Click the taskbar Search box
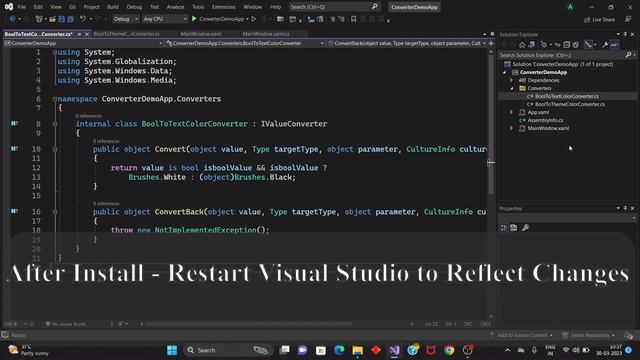This screenshot has width=640, height=360. [x=229, y=350]
